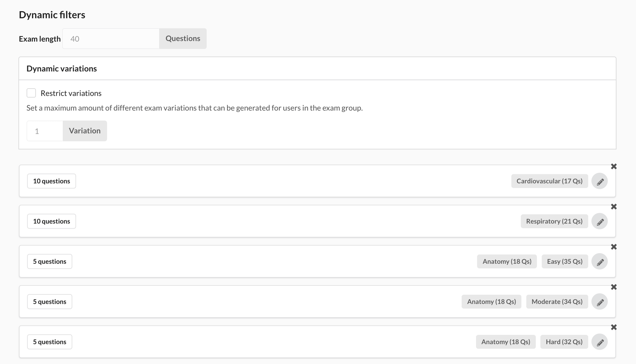The width and height of the screenshot is (636, 364).
Task: Remove the Anatomy Hard filter with the X
Action: point(614,327)
